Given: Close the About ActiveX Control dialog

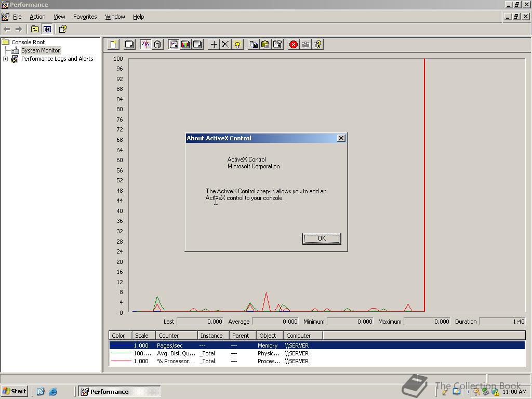Looking at the screenshot, I should point(341,138).
